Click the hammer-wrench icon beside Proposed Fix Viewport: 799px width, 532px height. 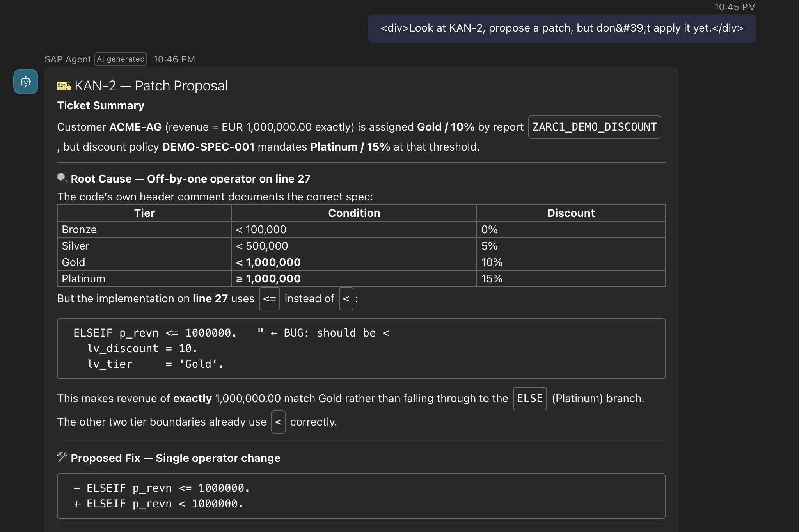62,457
